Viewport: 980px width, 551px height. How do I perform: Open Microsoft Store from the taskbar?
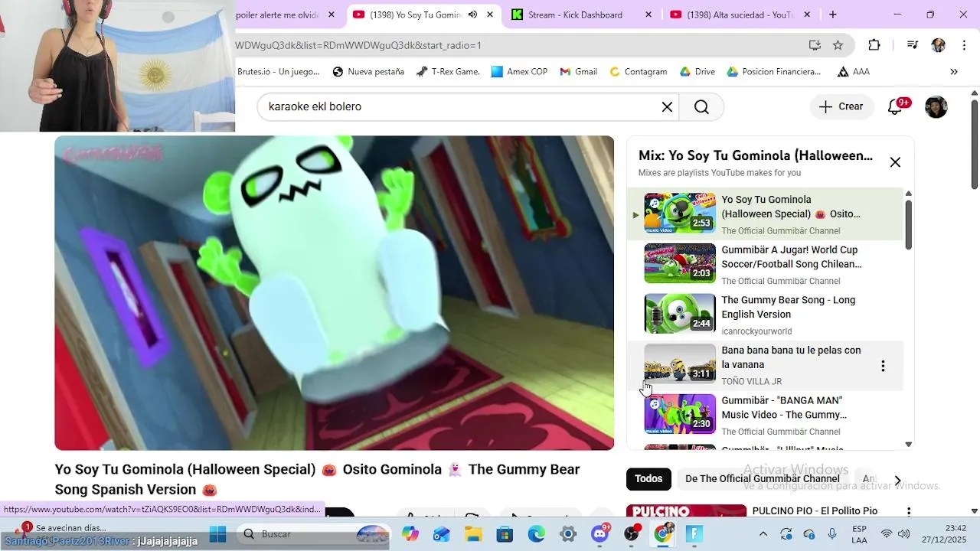click(x=505, y=533)
